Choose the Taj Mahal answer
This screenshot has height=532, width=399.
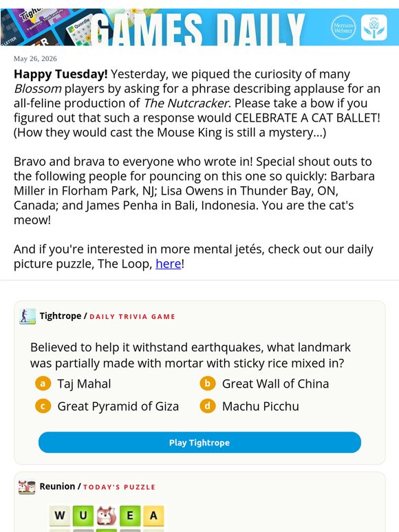[x=84, y=384]
